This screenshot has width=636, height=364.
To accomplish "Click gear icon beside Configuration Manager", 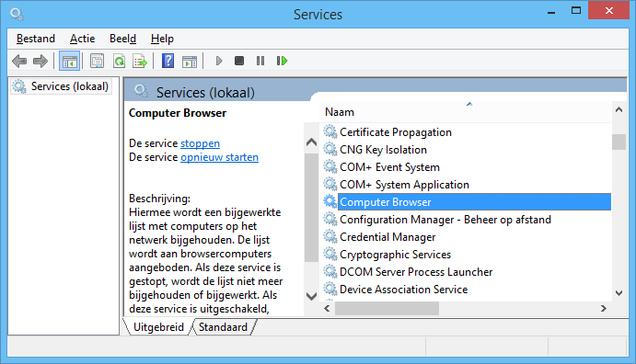I will 330,219.
